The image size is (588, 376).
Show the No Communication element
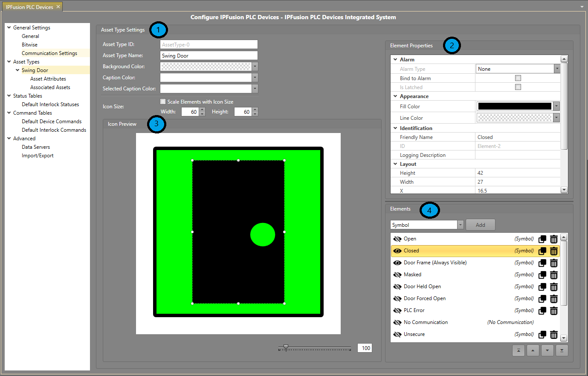pos(397,323)
